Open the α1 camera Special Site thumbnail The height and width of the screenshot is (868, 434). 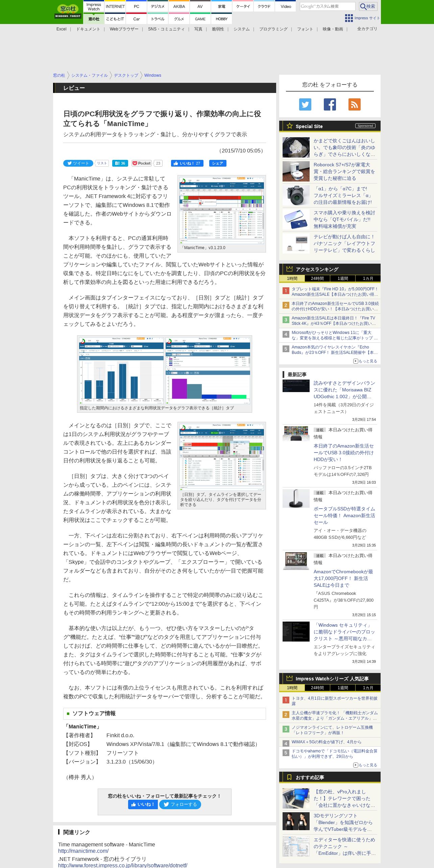point(296,195)
